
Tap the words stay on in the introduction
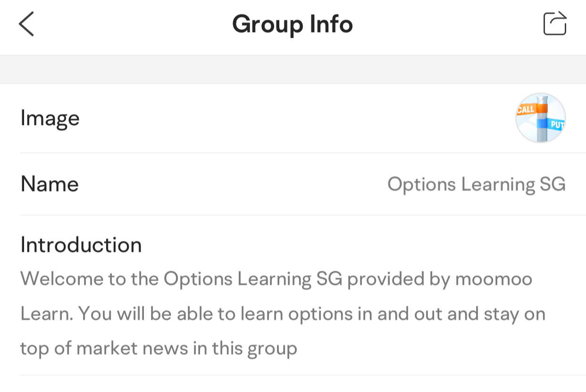515,314
